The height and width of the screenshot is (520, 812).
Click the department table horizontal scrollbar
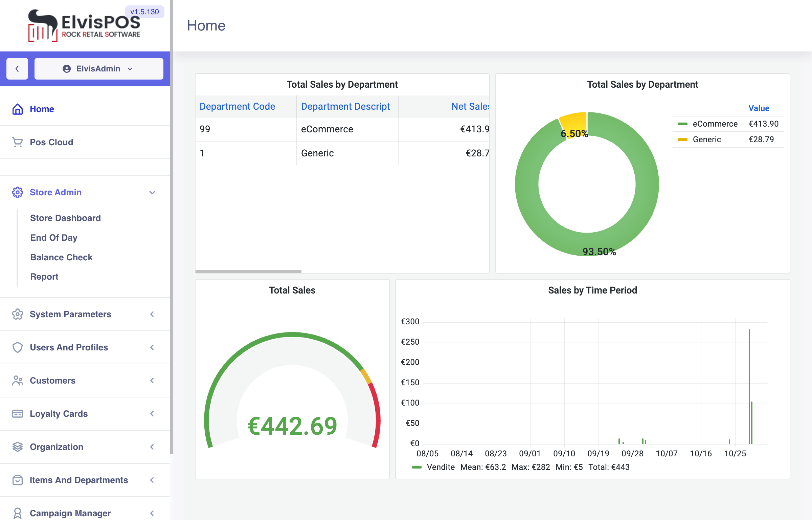pyautogui.click(x=248, y=271)
